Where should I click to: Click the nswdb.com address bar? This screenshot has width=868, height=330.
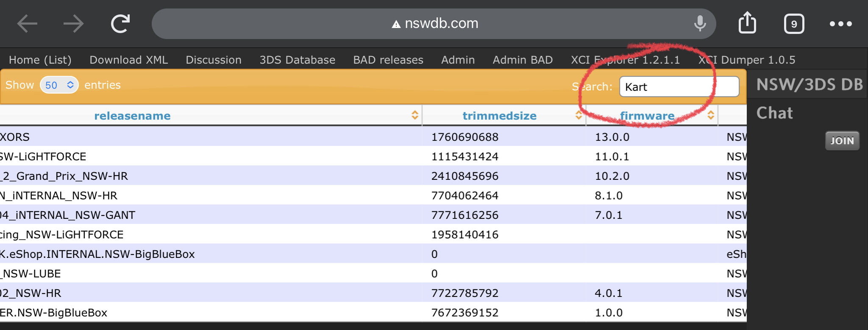tap(434, 24)
